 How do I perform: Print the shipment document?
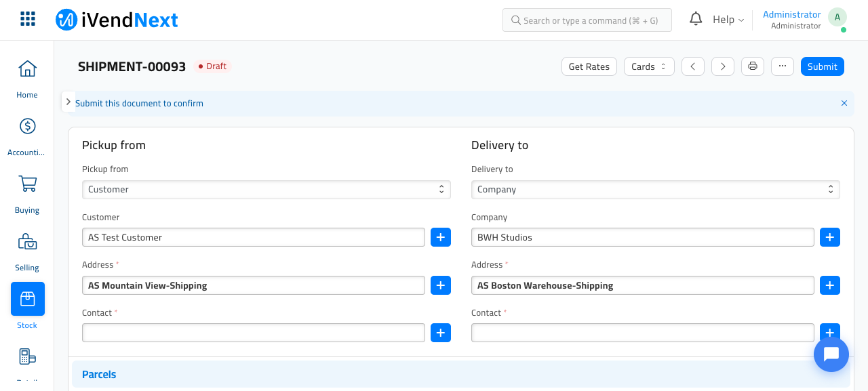click(x=753, y=66)
